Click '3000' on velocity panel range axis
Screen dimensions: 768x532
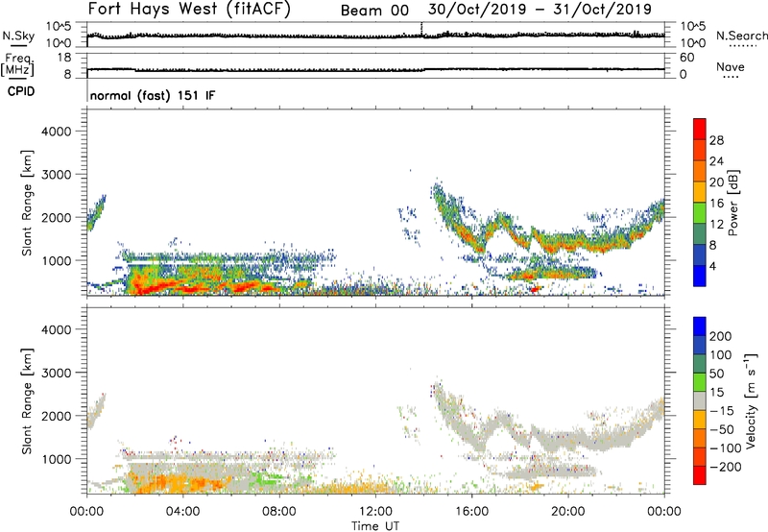point(56,373)
